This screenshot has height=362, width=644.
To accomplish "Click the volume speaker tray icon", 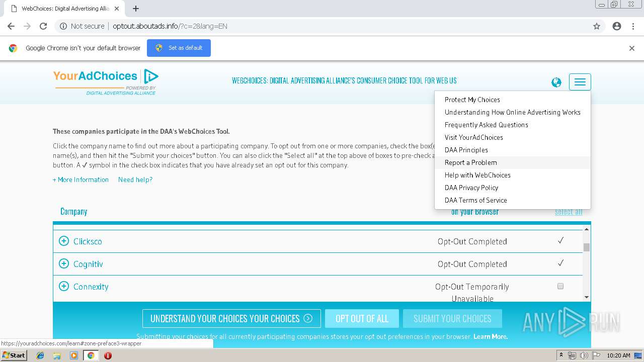I will 584,355.
